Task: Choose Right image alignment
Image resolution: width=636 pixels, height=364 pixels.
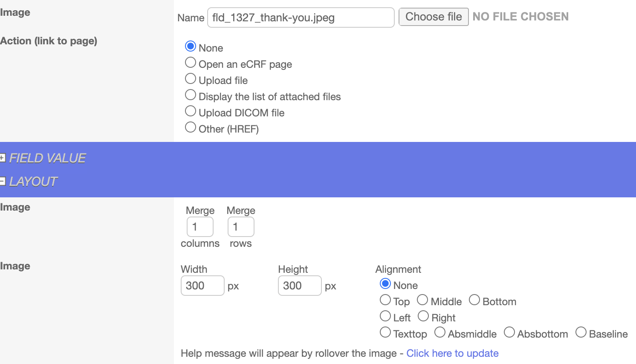Action: [x=423, y=316]
